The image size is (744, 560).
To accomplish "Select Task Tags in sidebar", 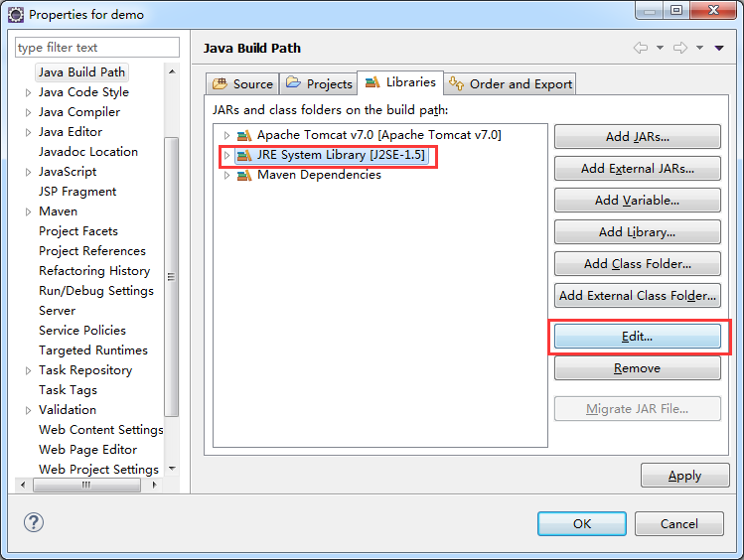I will [x=68, y=390].
